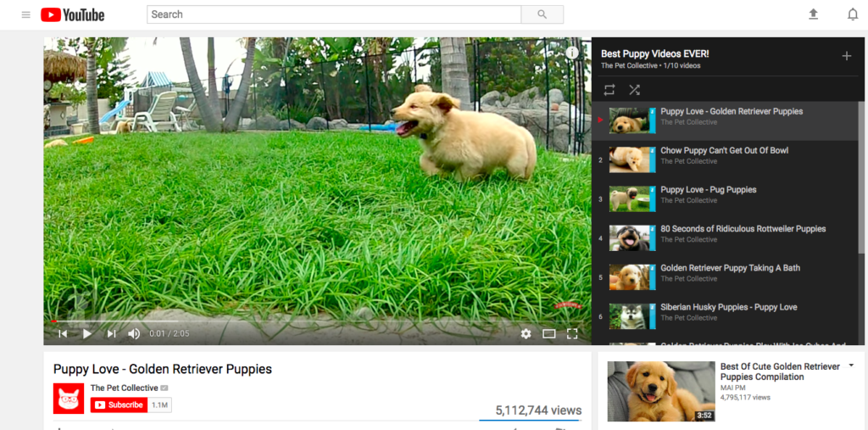Viewport: 868px width, 430px height.
Task: Click the upload video icon
Action: 814,14
